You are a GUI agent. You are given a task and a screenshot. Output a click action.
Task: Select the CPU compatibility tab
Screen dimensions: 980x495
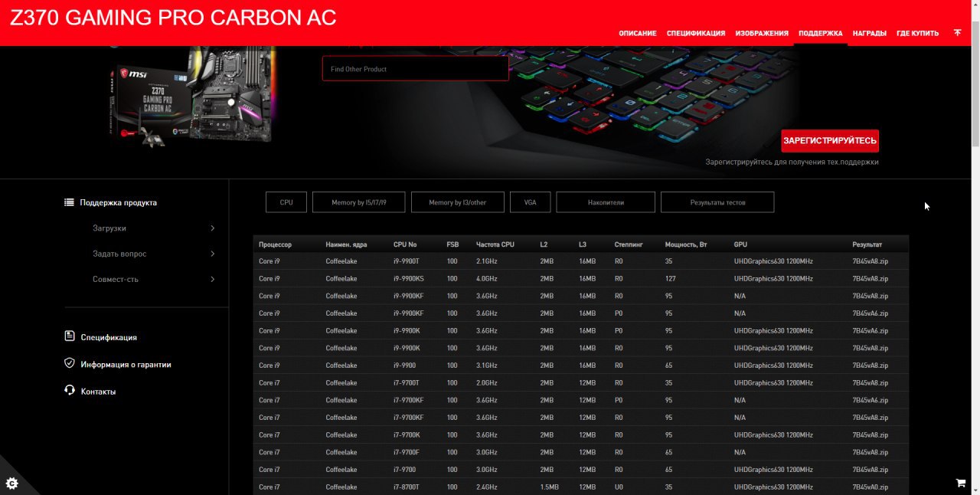pos(286,202)
